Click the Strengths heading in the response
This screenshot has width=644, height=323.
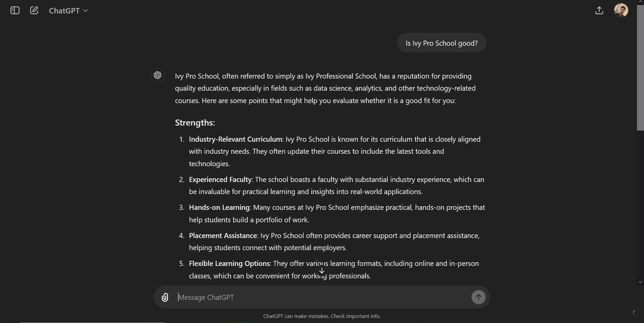click(195, 123)
